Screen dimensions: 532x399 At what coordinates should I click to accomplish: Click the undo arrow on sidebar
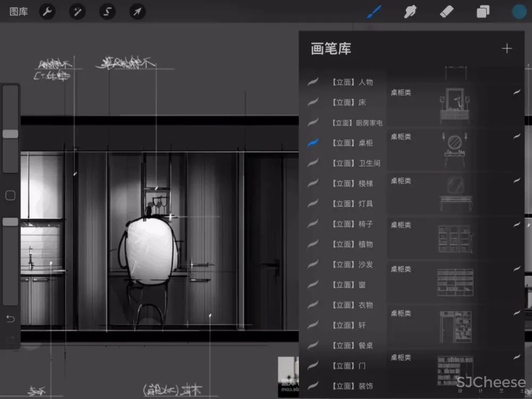(11, 319)
